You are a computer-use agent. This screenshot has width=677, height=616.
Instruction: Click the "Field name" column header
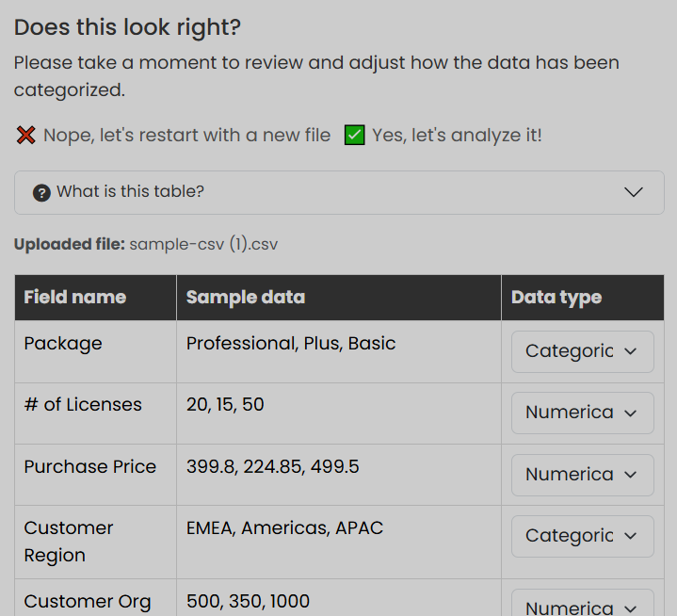pos(75,298)
